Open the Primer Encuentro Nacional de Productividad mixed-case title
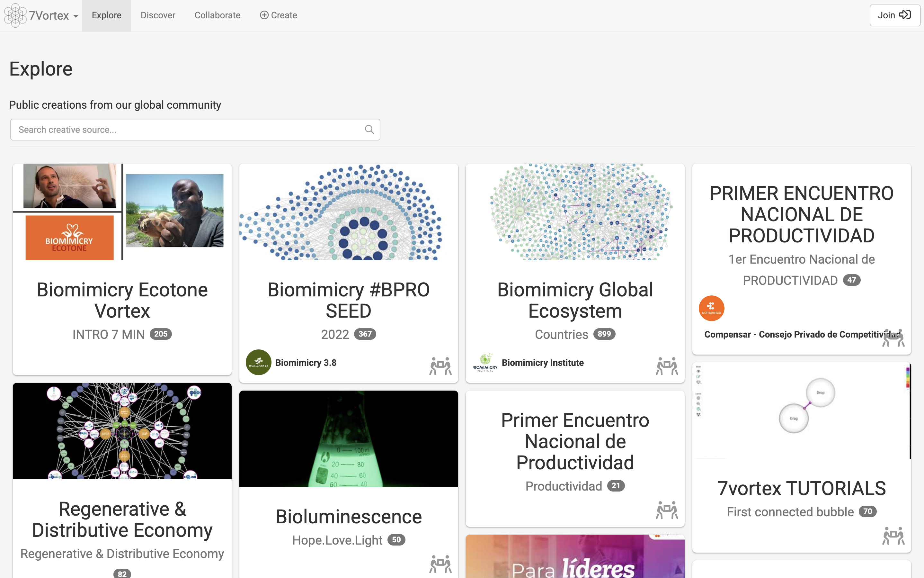Image resolution: width=924 pixels, height=578 pixels. (x=575, y=441)
